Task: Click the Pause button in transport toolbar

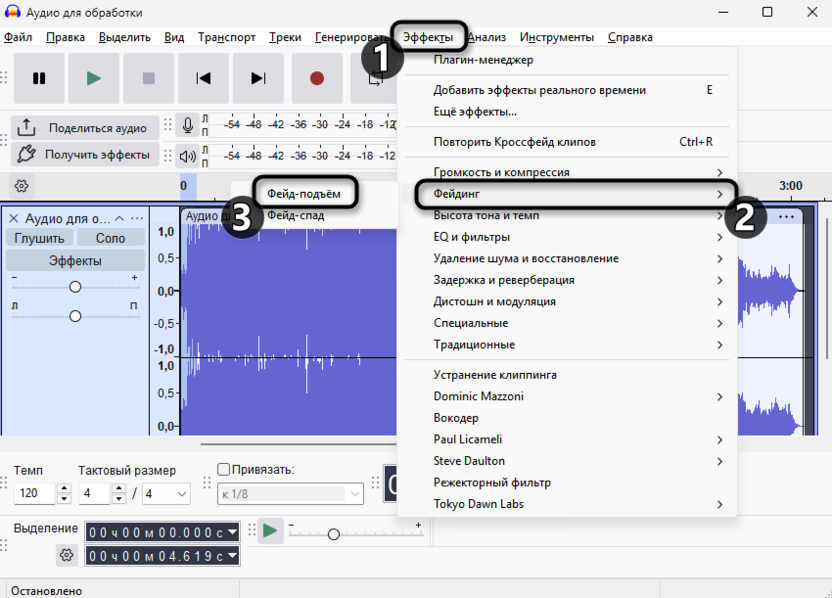Action: pyautogui.click(x=39, y=78)
